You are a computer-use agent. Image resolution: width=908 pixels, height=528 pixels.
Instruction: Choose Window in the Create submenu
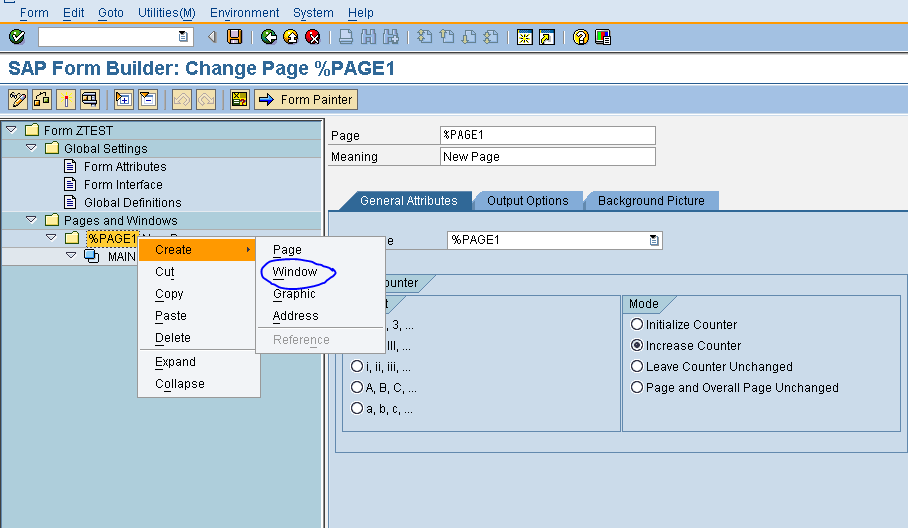pos(295,272)
